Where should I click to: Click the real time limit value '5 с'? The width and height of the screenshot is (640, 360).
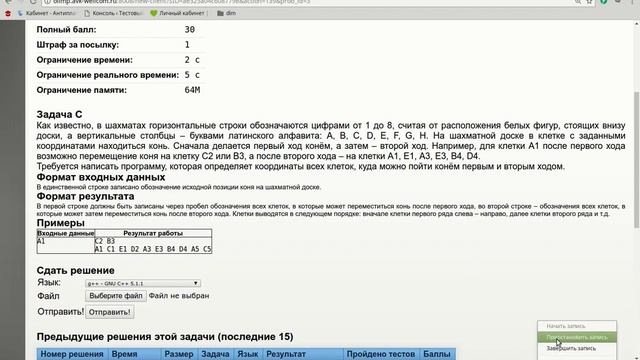(x=192, y=75)
